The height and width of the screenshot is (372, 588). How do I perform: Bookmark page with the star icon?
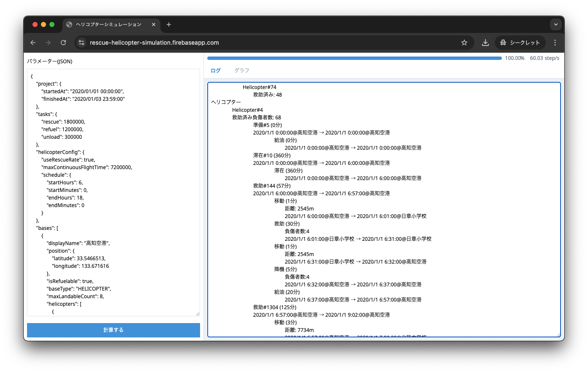[464, 43]
